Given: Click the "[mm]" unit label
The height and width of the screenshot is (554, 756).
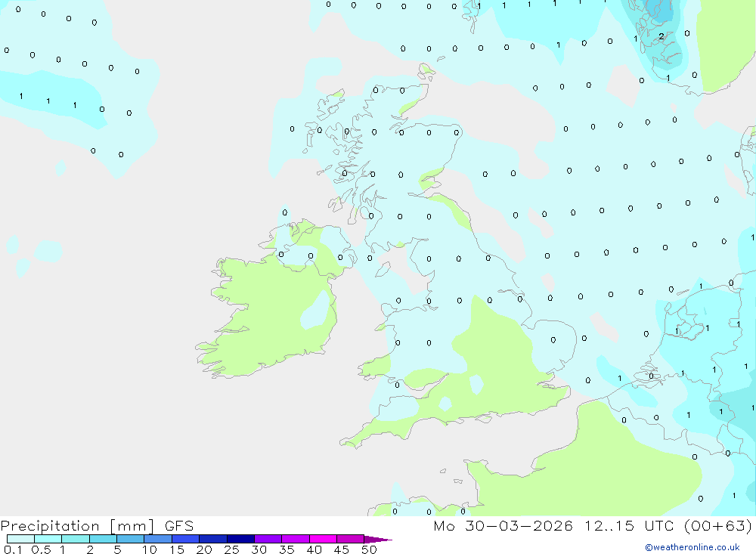Looking at the screenshot, I should 132,525.
